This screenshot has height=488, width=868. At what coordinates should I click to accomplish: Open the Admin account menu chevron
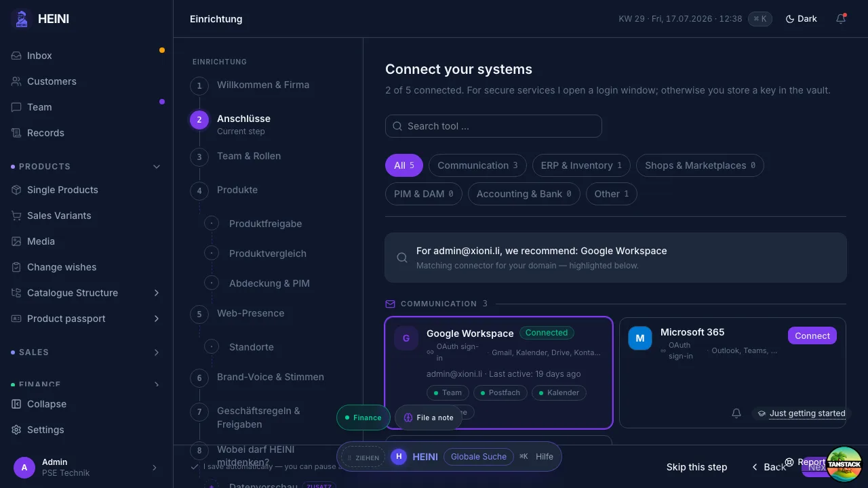154,468
